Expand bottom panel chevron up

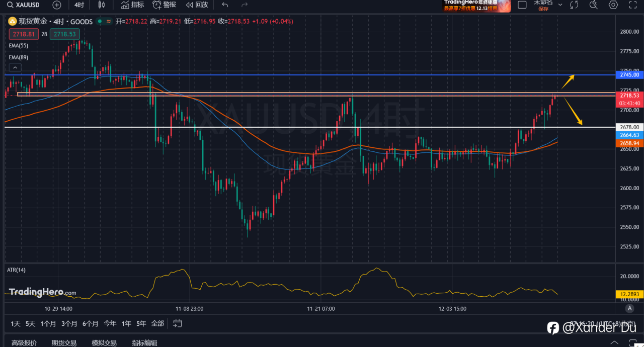pyautogui.click(x=614, y=342)
